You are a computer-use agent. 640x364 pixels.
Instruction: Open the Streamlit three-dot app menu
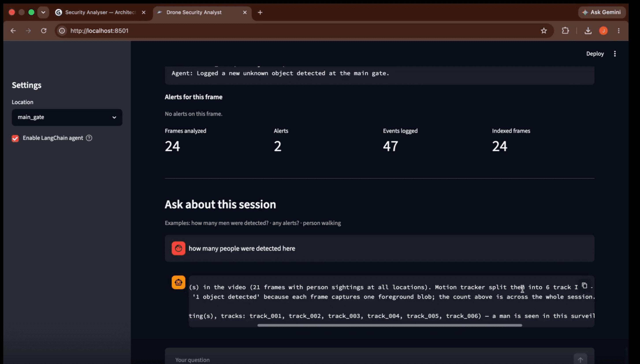pos(615,54)
